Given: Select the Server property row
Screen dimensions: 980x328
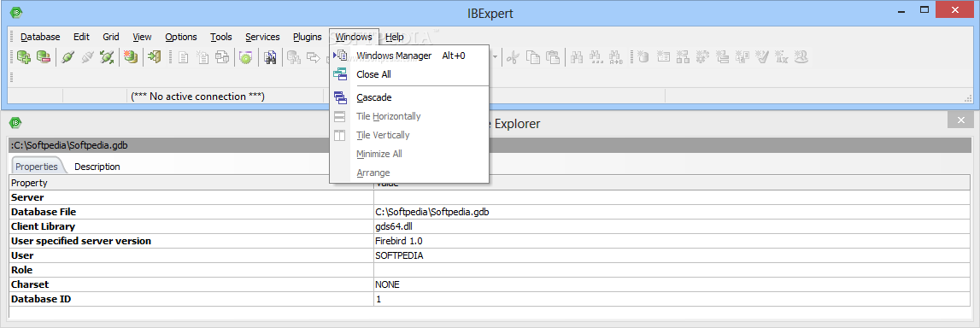Looking at the screenshot, I should [490, 197].
